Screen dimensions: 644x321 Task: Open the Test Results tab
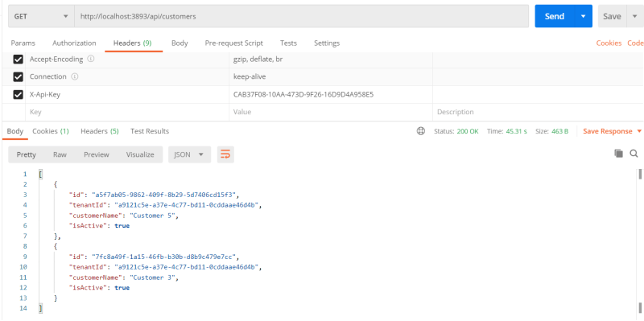(x=150, y=131)
